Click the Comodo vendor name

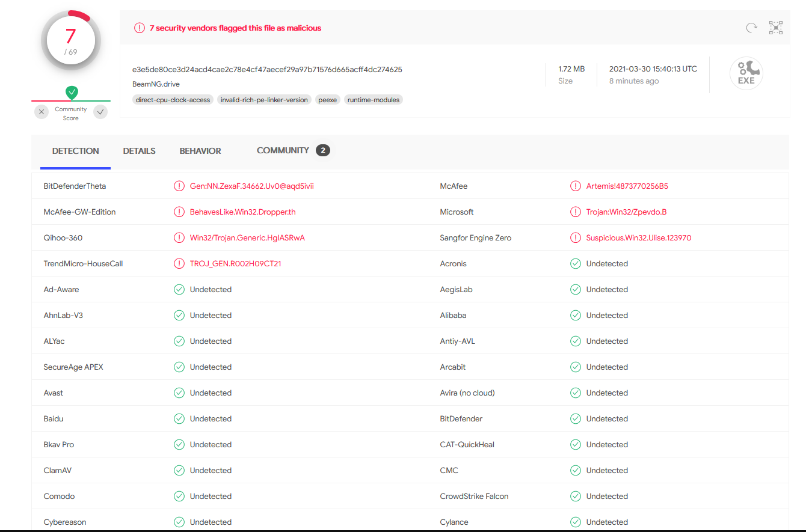60,497
